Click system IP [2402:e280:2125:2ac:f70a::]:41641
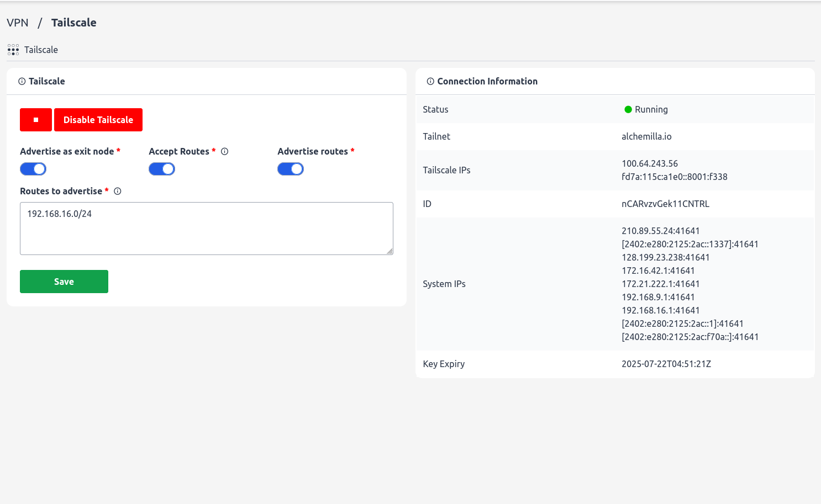 coord(690,337)
